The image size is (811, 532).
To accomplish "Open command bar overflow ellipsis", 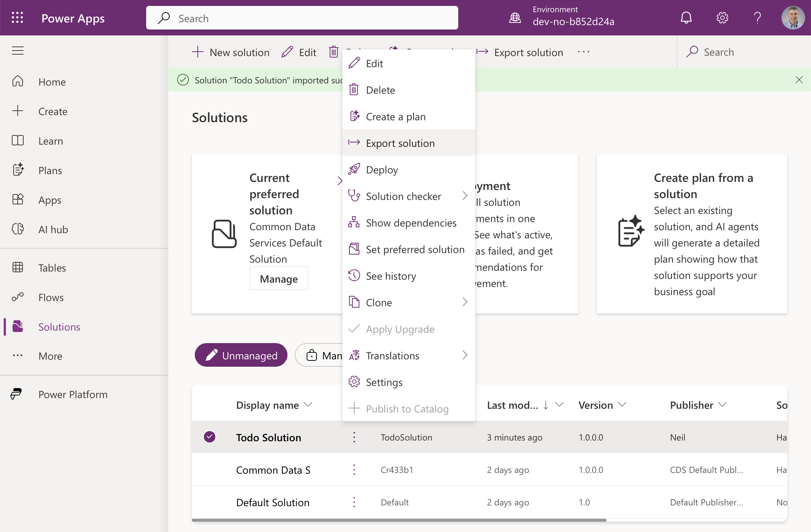I will point(584,52).
